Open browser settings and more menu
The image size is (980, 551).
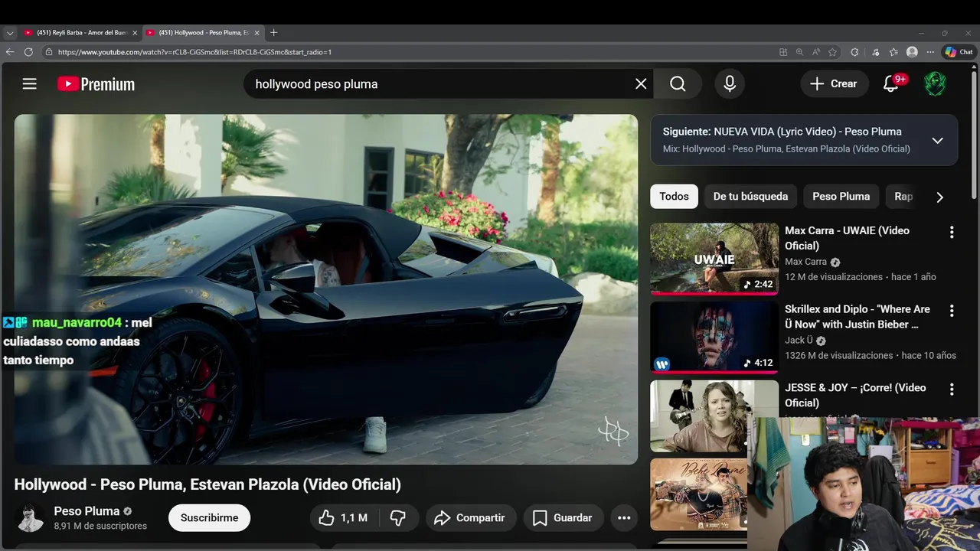[930, 52]
